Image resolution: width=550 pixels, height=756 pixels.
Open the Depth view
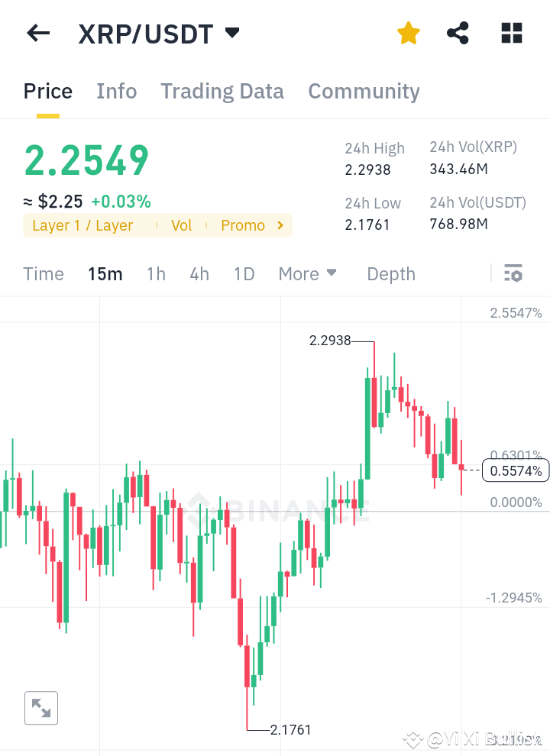(x=390, y=273)
